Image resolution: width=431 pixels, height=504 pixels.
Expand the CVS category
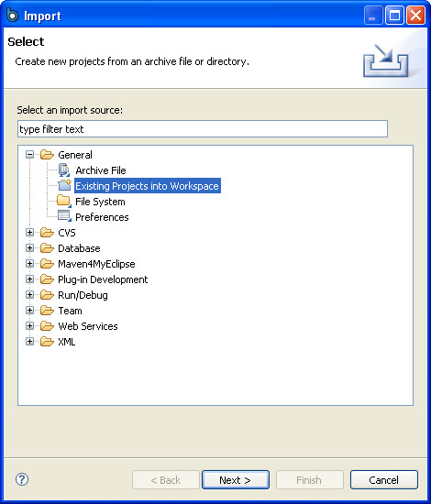29,233
